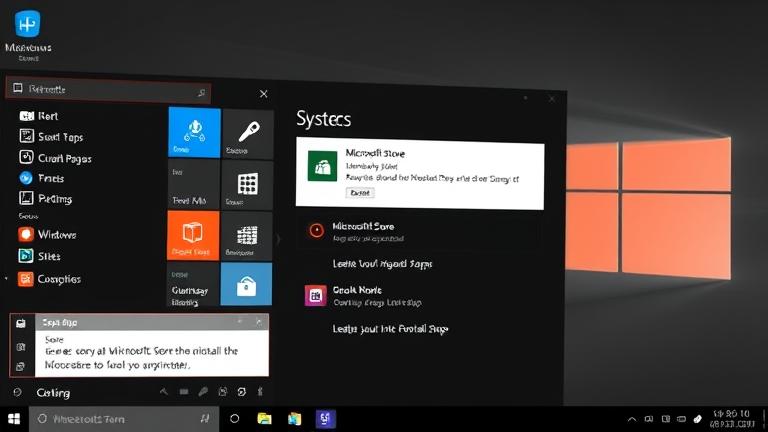The height and width of the screenshot is (432, 768).
Task: Open the Leatte jout lnte Footall link
Action: [x=390, y=329]
